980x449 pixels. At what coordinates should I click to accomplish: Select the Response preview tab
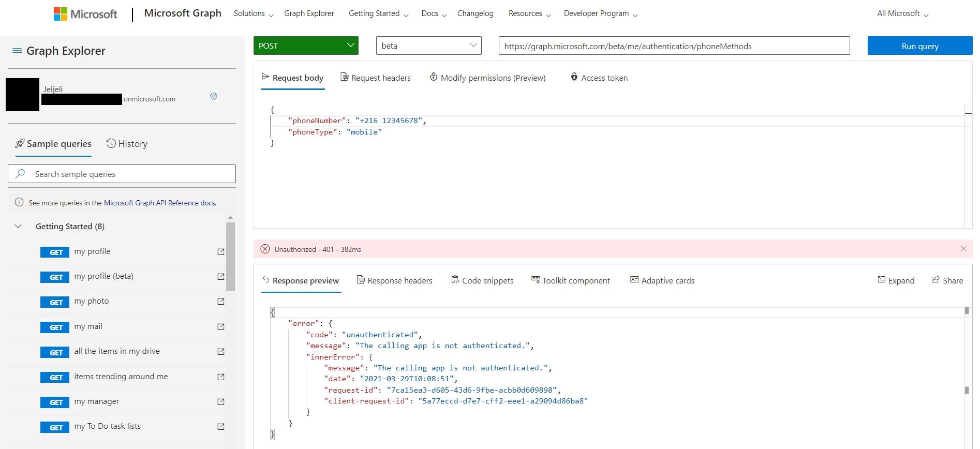[x=301, y=280]
